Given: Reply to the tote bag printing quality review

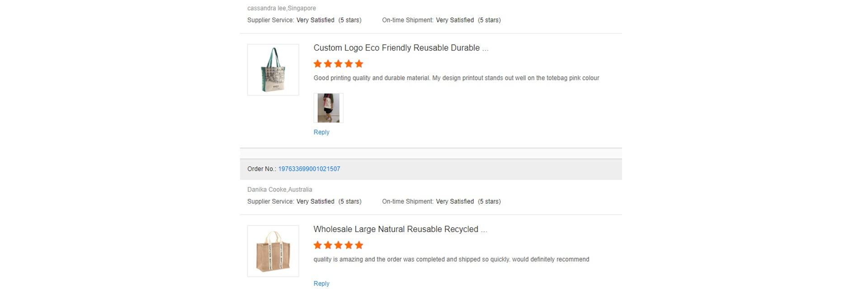Looking at the screenshot, I should coord(321,132).
